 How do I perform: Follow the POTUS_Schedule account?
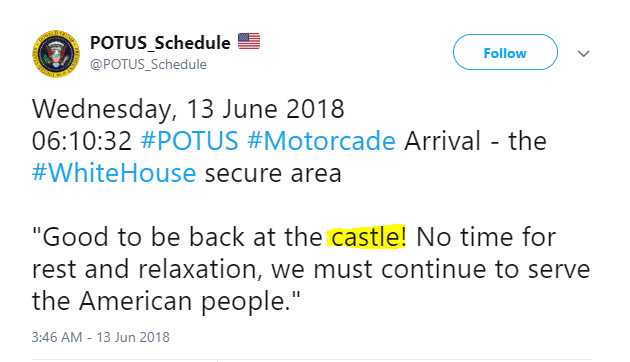pyautogui.click(x=505, y=52)
